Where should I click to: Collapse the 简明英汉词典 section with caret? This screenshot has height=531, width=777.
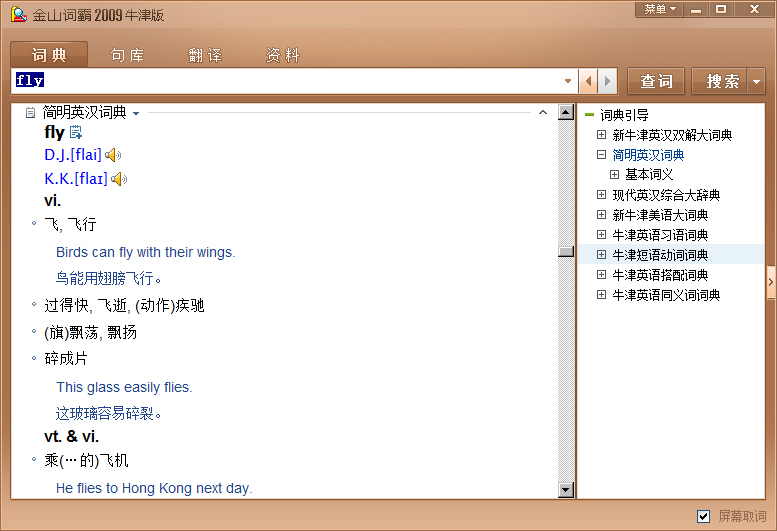click(543, 113)
